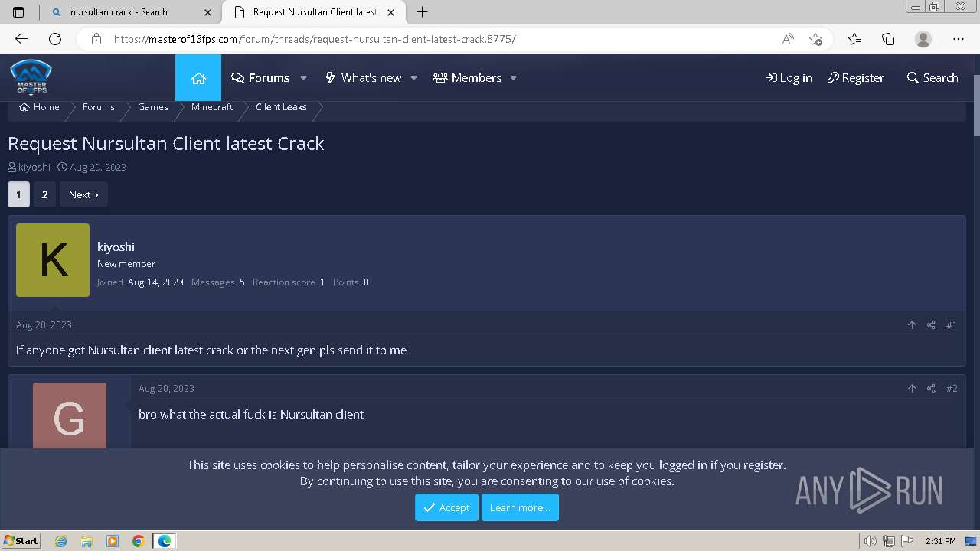980x551 pixels.
Task: Open the volume tray icon
Action: [x=870, y=541]
